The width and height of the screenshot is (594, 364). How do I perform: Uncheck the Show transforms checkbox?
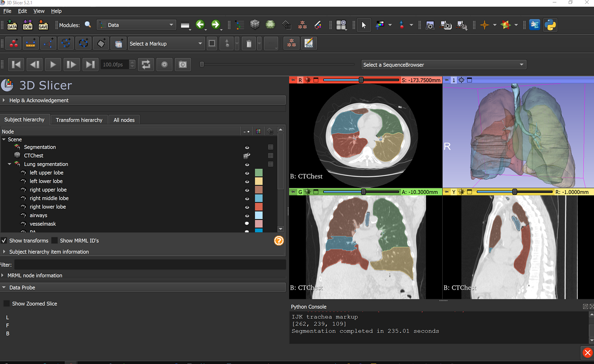tap(3, 240)
